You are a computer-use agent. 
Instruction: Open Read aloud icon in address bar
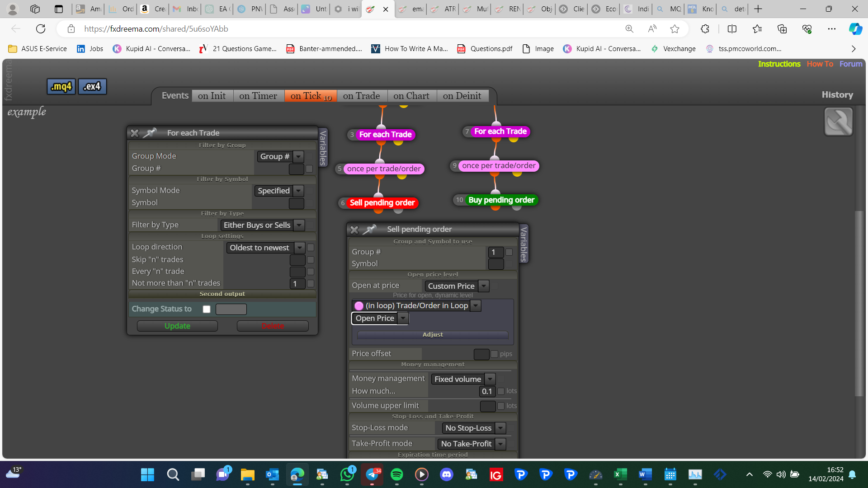(652, 29)
